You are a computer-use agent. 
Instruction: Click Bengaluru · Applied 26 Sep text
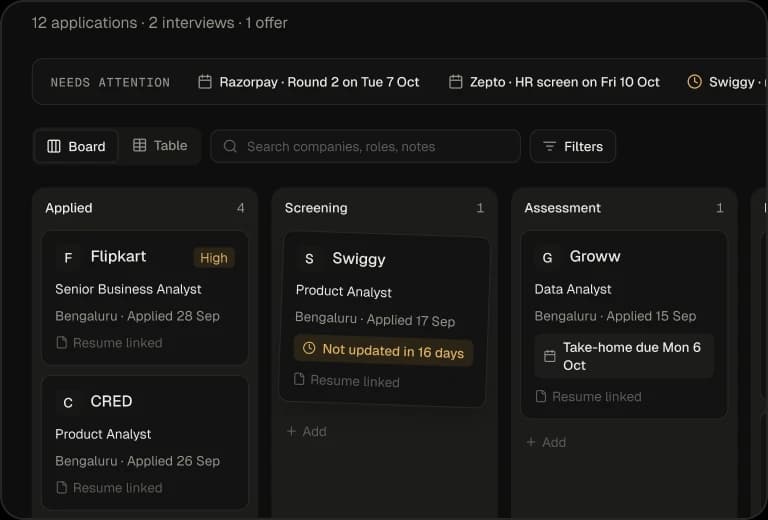coord(138,461)
